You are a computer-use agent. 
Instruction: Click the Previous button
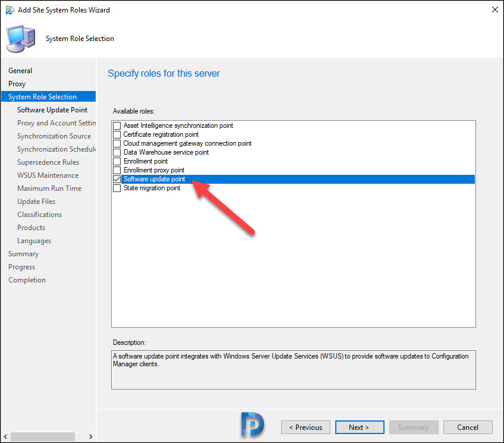[305, 428]
